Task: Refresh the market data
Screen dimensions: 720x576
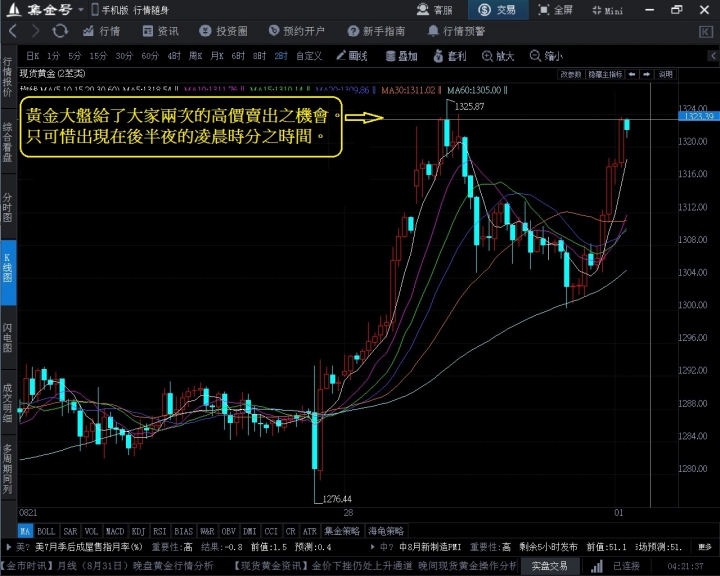Action: [60, 31]
